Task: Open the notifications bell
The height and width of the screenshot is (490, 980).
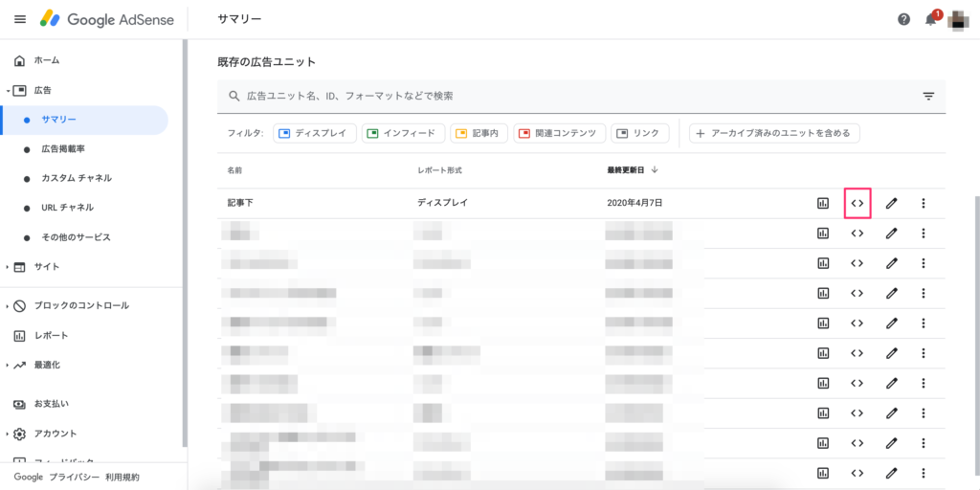Action: click(930, 20)
